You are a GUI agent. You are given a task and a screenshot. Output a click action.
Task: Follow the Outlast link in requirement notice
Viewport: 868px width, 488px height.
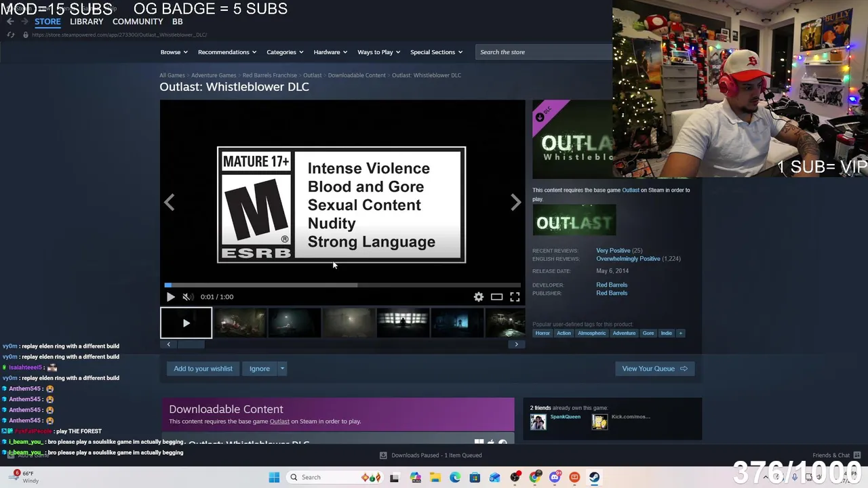(631, 190)
